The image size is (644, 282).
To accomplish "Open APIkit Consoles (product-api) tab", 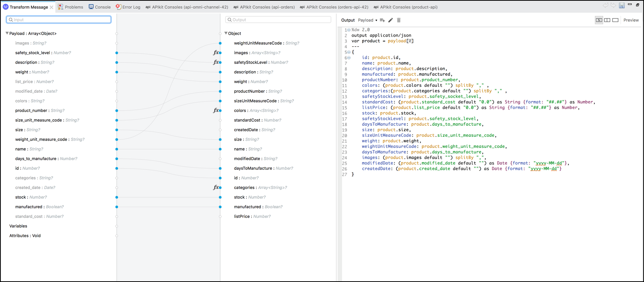I will (405, 7).
